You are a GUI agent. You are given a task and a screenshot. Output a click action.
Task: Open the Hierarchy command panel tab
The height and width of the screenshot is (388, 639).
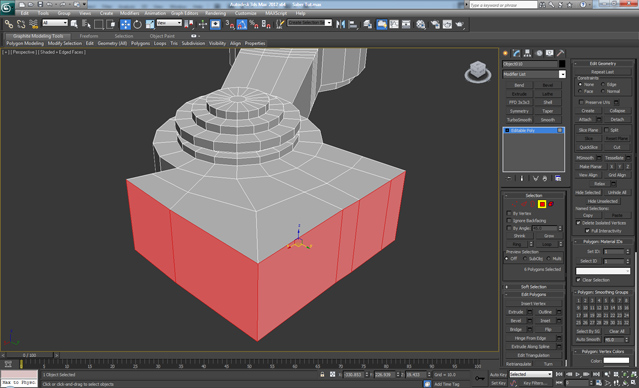click(527, 53)
